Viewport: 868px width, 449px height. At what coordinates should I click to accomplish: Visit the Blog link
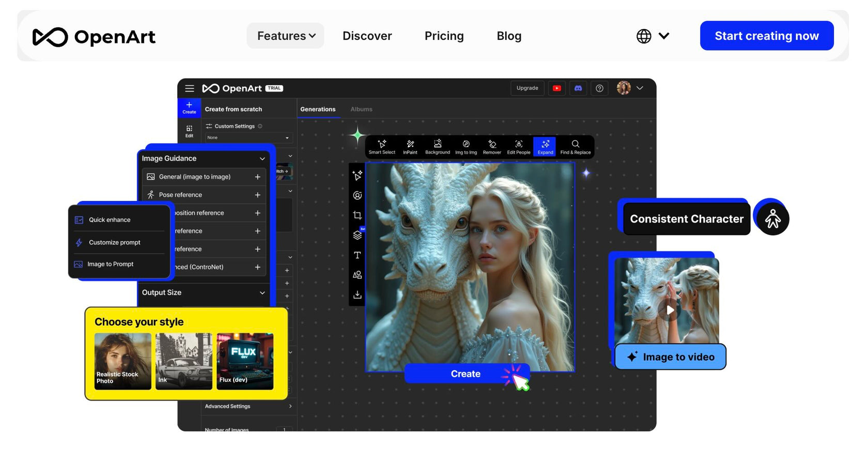(509, 36)
